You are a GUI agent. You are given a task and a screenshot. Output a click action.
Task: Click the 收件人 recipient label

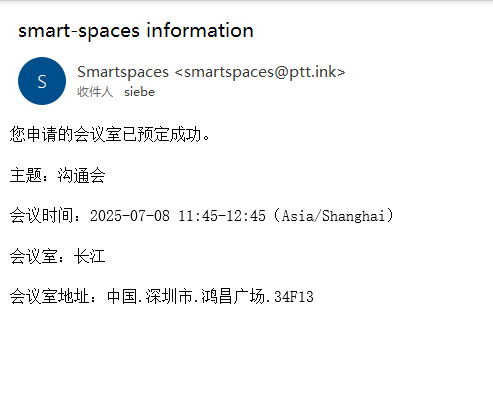(95, 92)
